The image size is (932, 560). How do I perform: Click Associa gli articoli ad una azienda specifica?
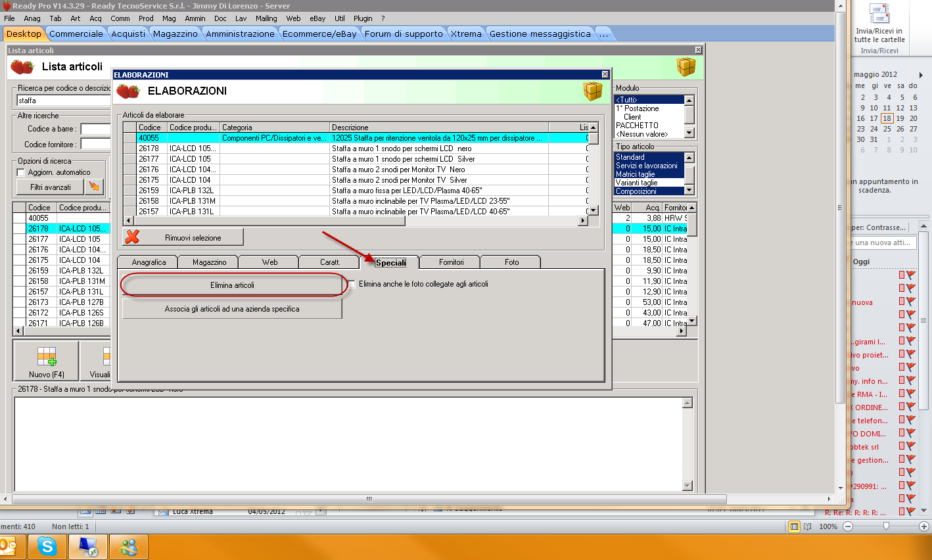232,309
